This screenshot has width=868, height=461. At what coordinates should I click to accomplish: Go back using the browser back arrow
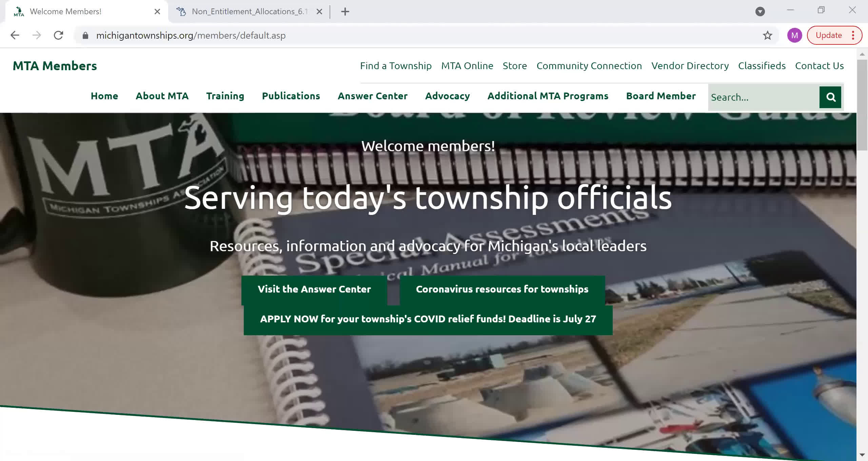coord(15,35)
